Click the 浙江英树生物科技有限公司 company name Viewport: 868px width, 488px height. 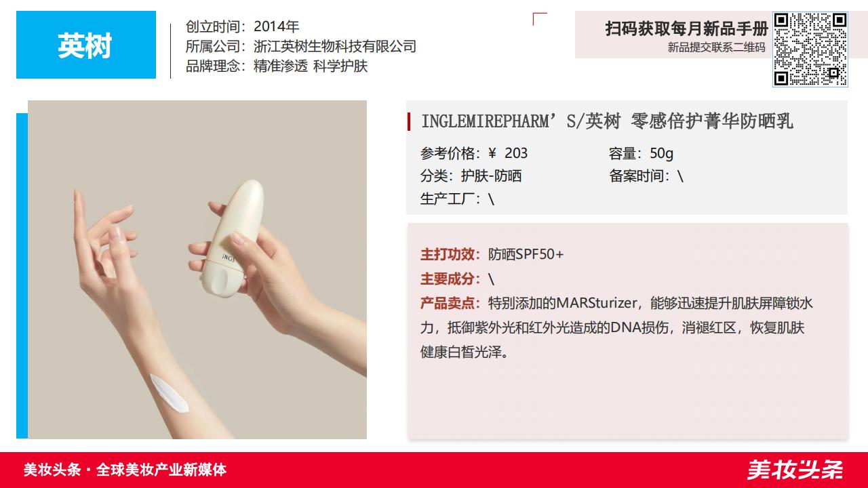click(335, 47)
